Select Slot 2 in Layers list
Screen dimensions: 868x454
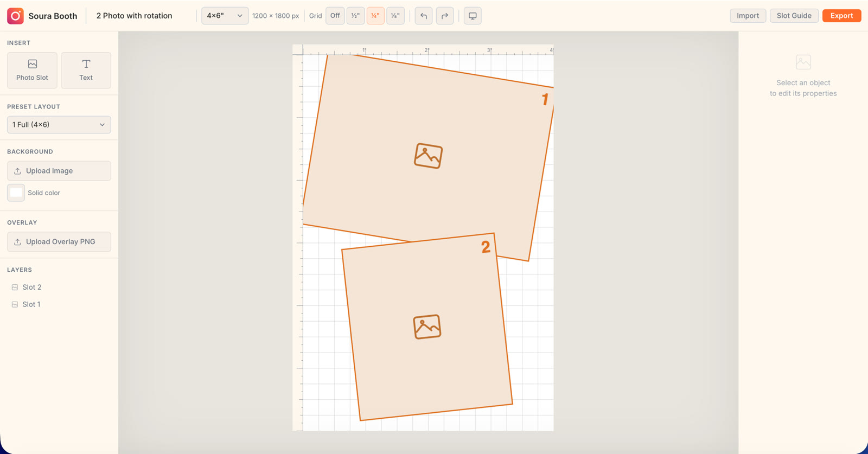pos(59,287)
